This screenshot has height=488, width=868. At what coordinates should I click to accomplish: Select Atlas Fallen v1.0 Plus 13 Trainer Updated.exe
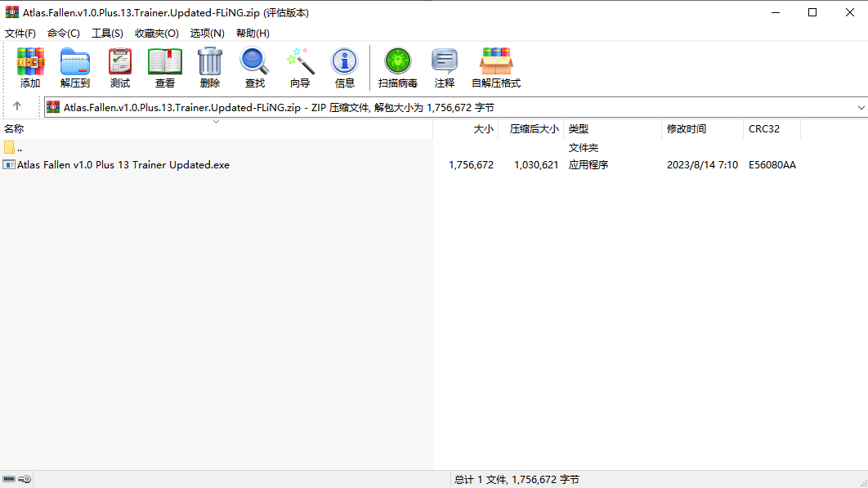(x=123, y=164)
